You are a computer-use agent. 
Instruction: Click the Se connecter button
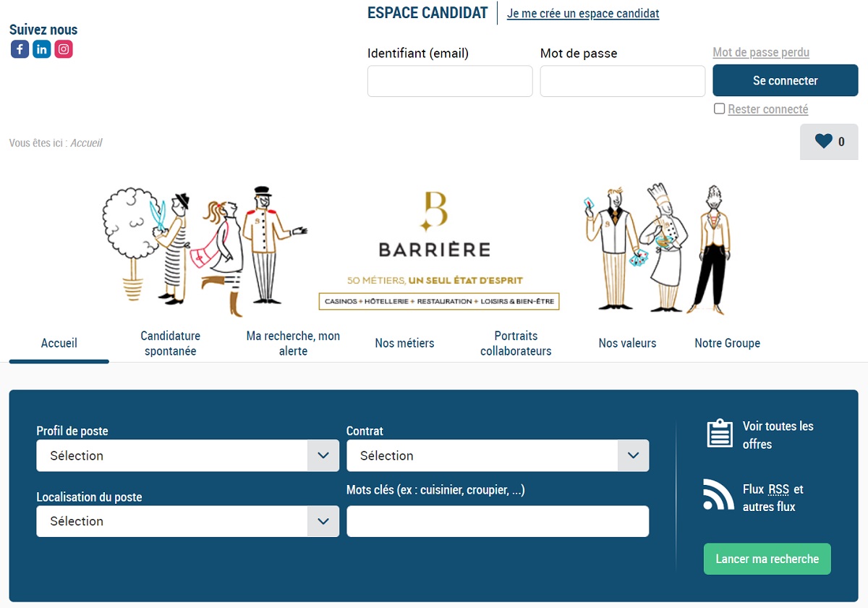[786, 80]
